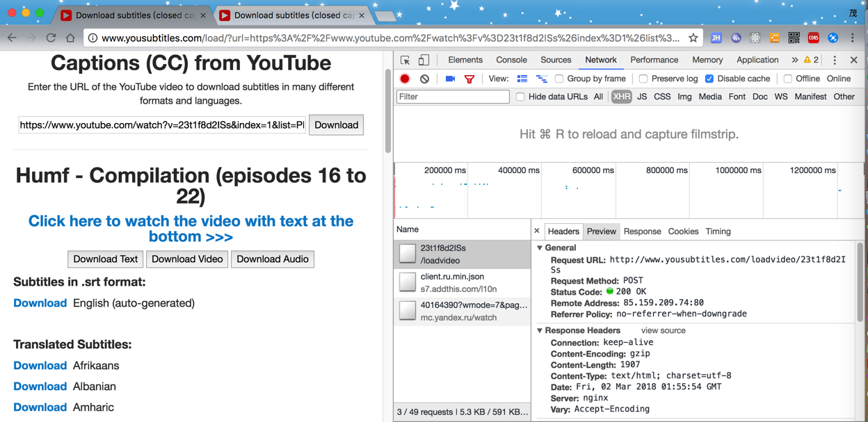Click the network Filter text field
Screen dimensions: 868x422
[x=453, y=97]
